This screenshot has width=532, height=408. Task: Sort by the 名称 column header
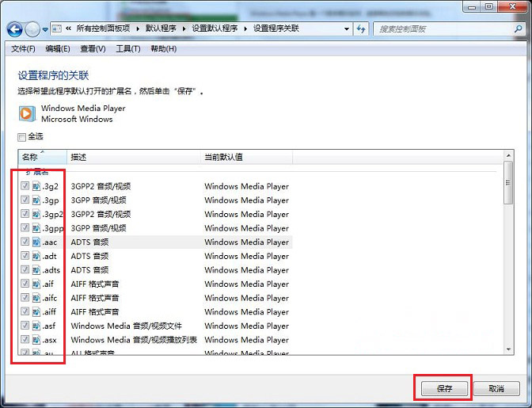[x=43, y=157]
